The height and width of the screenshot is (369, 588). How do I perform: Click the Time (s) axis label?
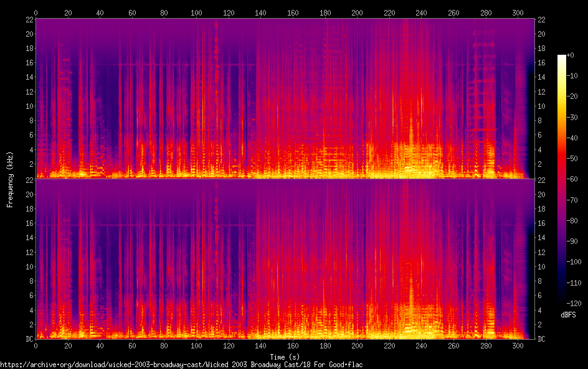pyautogui.click(x=284, y=357)
